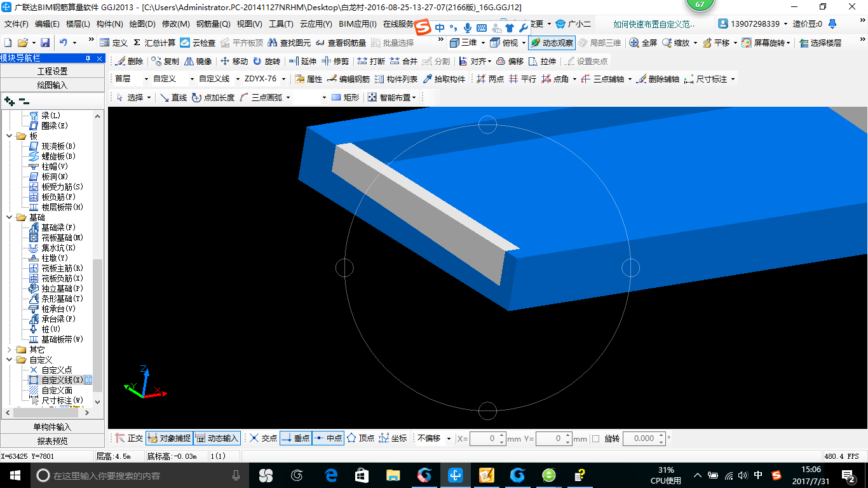
Task: Activate 拾取构件 (pick component) tool
Action: 444,79
